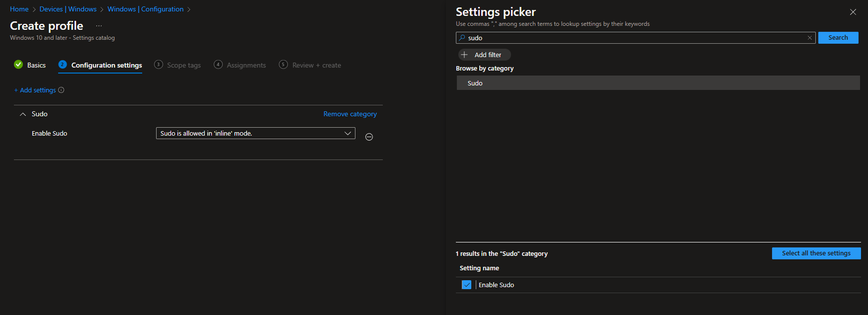
Task: Collapse the Sudo category section
Action: tap(23, 114)
